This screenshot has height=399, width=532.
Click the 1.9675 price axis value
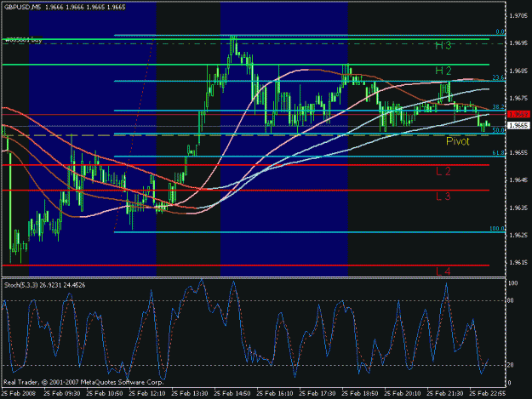(518, 99)
